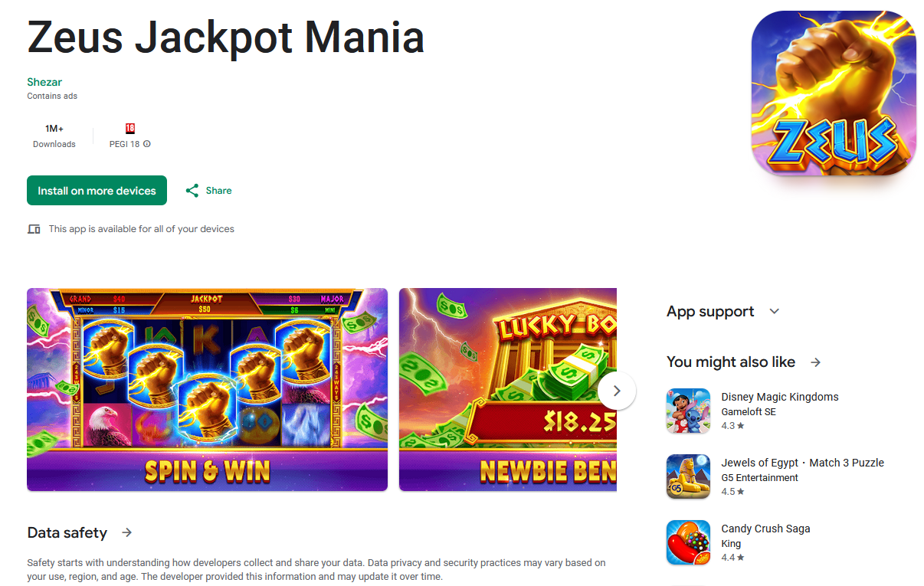
Task: Open the Shezar developer link
Action: [44, 82]
